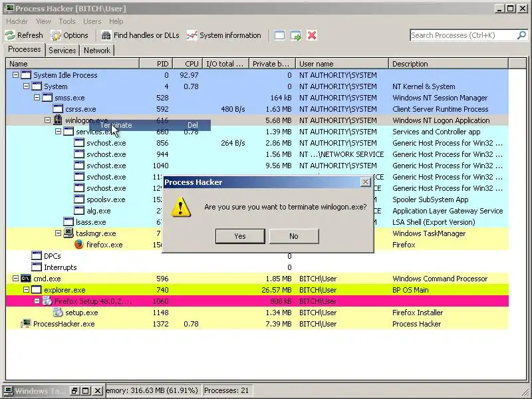Image resolution: width=532 pixels, height=399 pixels.
Task: Open the Hacker menu
Action: point(17,21)
